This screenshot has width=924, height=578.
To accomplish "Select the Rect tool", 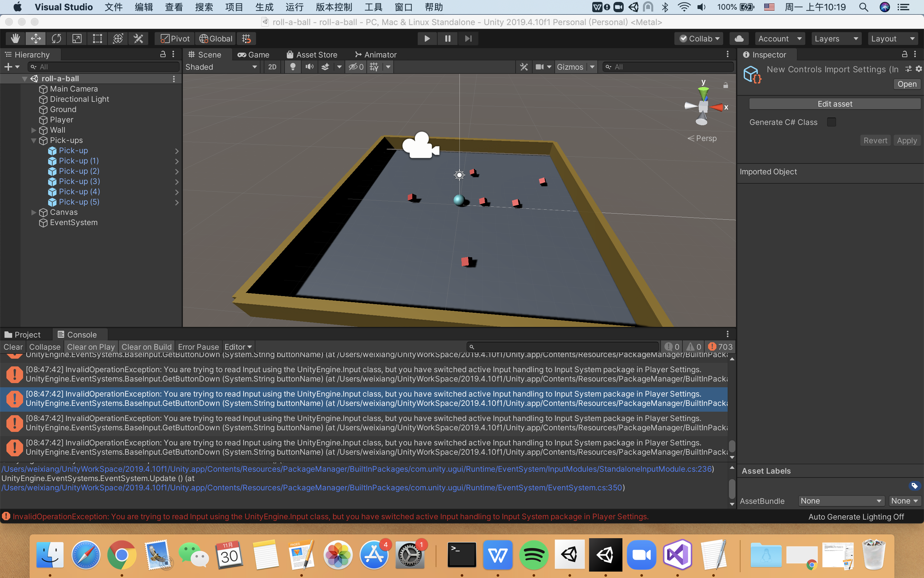I will point(97,39).
